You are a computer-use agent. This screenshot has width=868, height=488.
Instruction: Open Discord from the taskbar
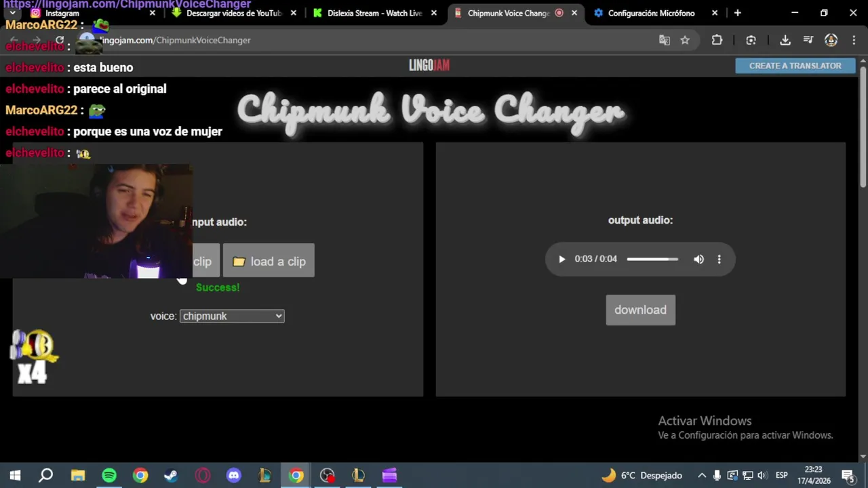(x=234, y=475)
